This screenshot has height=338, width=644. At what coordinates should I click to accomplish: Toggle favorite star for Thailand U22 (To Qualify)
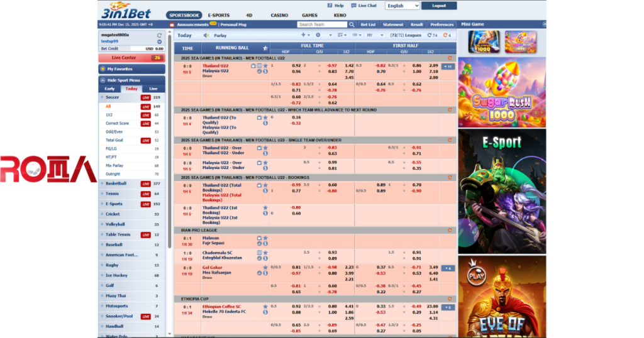click(x=265, y=117)
